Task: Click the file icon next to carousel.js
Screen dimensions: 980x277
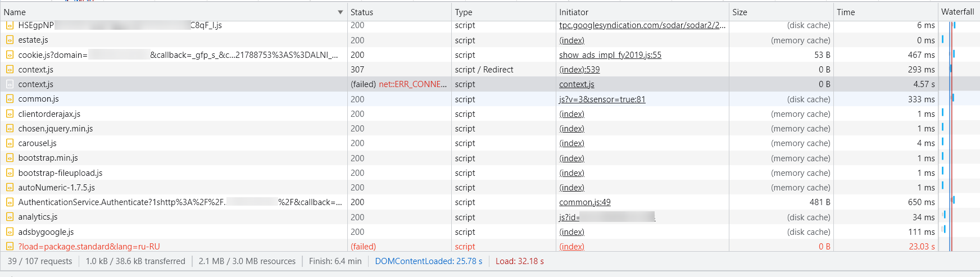Action: [10, 143]
